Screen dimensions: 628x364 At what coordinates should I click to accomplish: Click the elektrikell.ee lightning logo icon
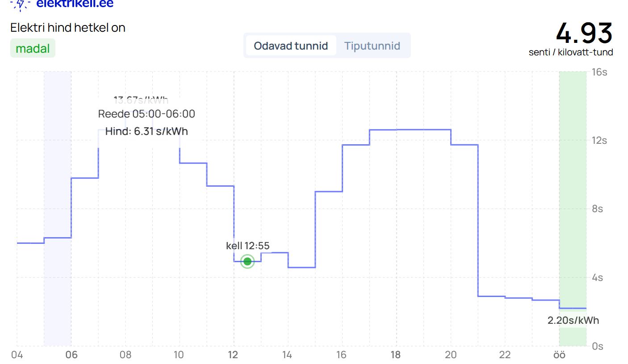pyautogui.click(x=20, y=4)
